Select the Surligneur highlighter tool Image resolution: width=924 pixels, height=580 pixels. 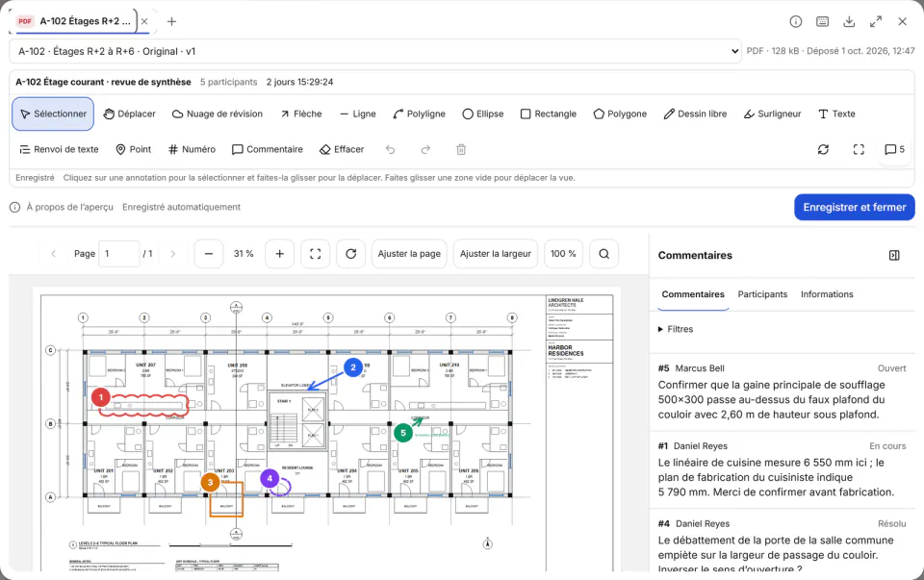pos(772,113)
